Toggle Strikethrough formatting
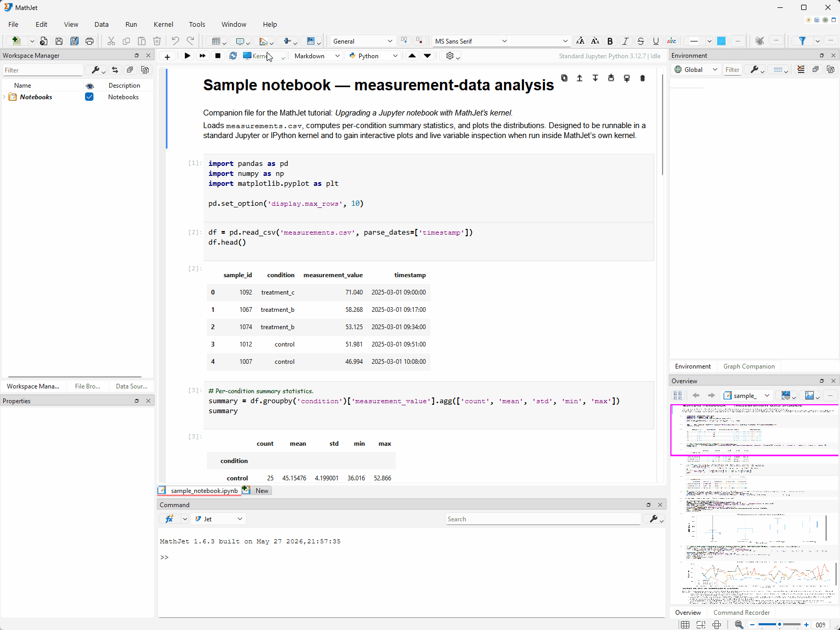This screenshot has width=840, height=630. click(x=640, y=41)
